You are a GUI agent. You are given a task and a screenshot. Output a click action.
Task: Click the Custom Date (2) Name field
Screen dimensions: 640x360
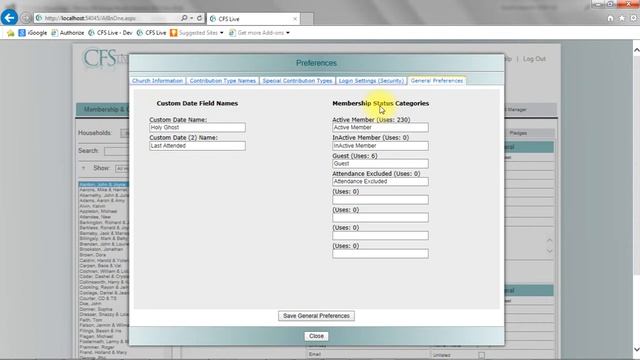tap(197, 146)
